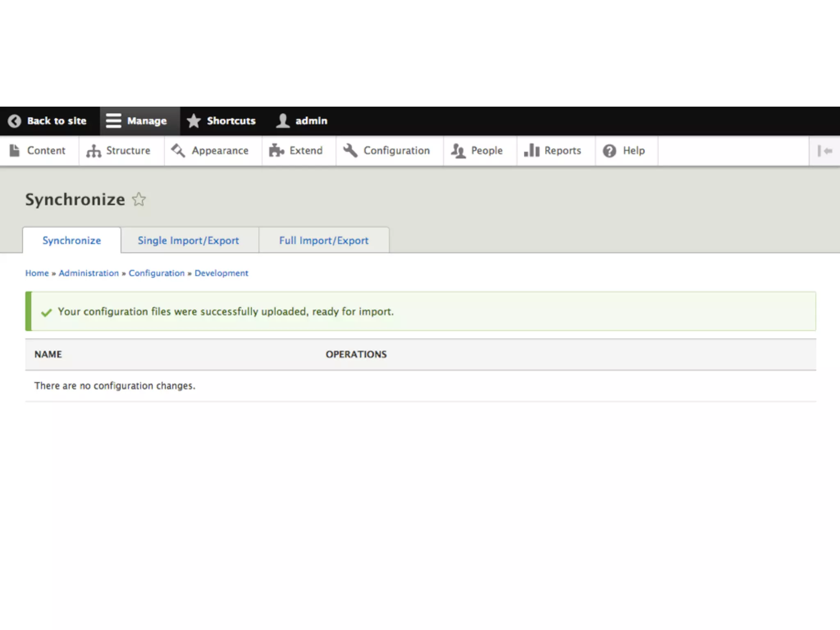The width and height of the screenshot is (840, 630).
Task: Open the Content menu item
Action: (x=46, y=151)
